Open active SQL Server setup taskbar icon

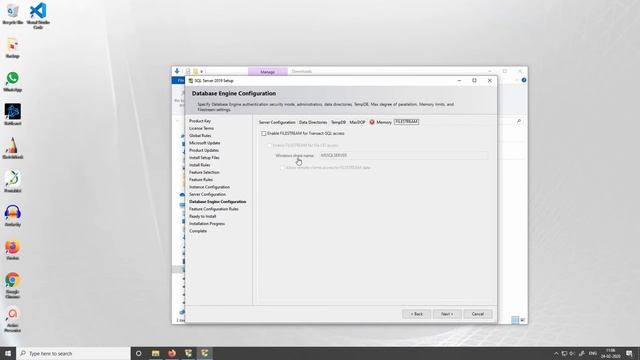coord(204,353)
